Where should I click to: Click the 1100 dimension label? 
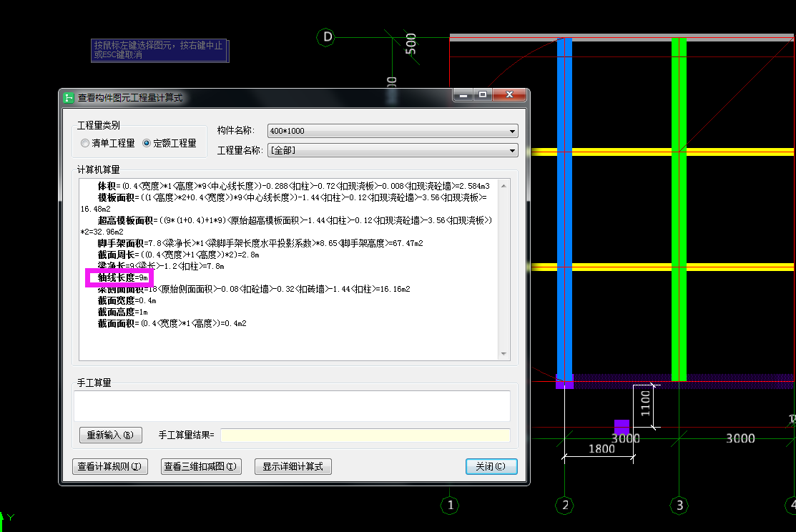pyautogui.click(x=645, y=403)
